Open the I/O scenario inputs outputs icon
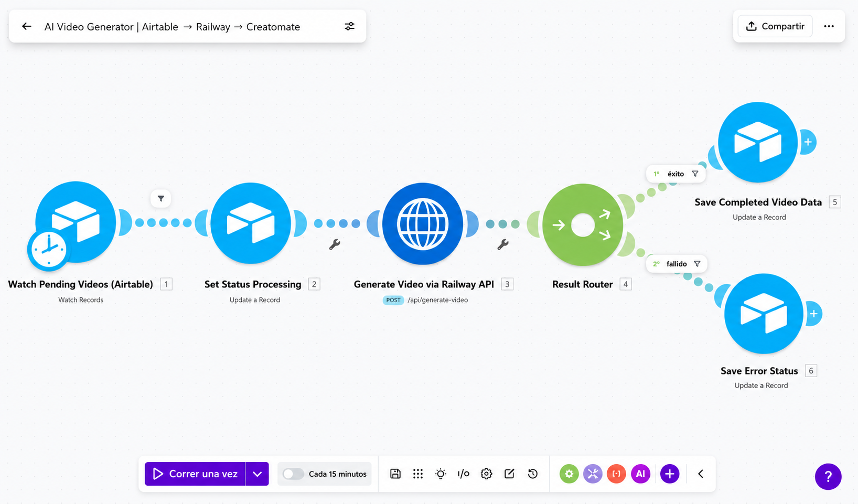This screenshot has width=858, height=504. pos(463,474)
